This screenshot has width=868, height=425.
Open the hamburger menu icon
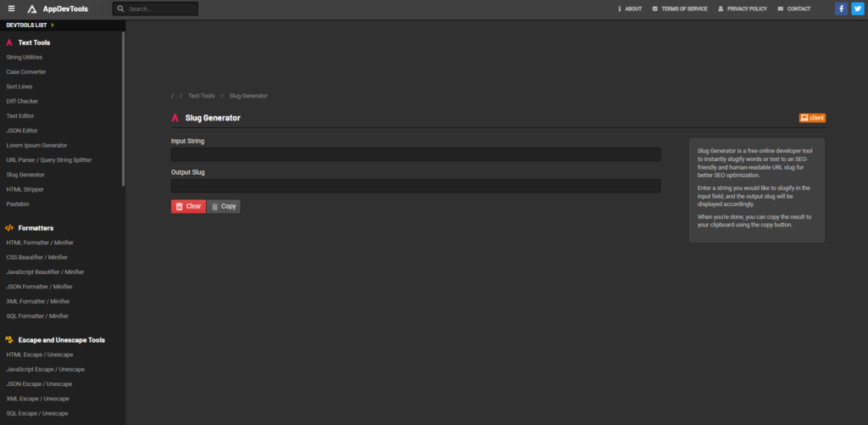(x=11, y=8)
